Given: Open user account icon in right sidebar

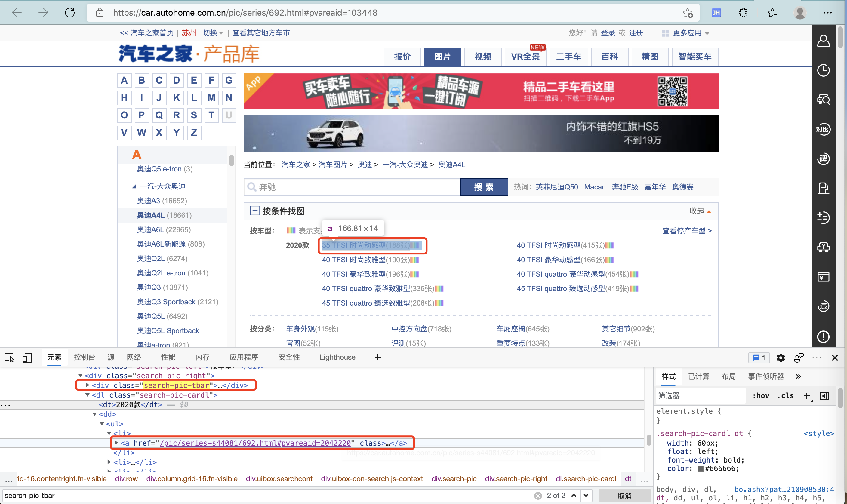Looking at the screenshot, I should point(823,41).
